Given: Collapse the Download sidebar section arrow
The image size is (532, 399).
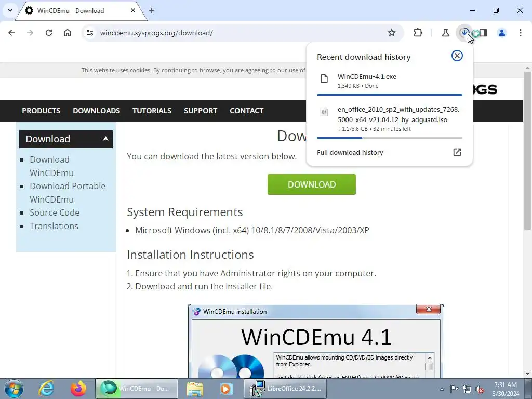Looking at the screenshot, I should point(105,139).
